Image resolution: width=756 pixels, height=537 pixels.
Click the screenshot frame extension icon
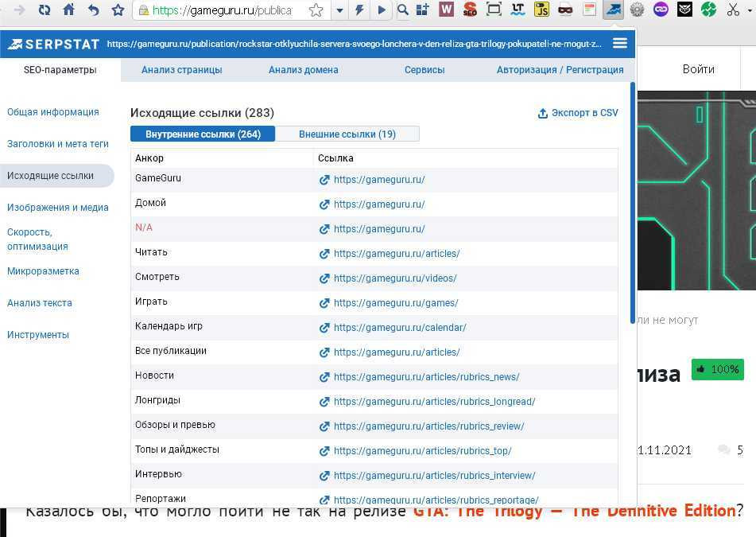pyautogui.click(x=494, y=10)
